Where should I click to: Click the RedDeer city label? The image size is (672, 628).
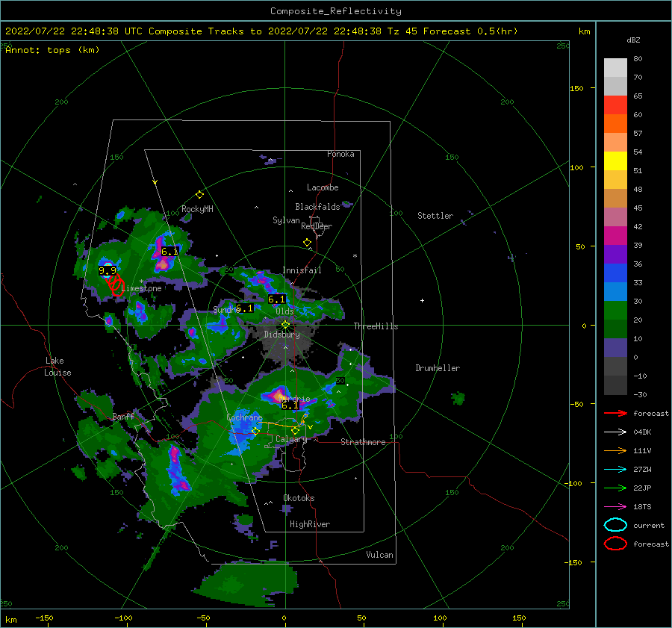(317, 226)
